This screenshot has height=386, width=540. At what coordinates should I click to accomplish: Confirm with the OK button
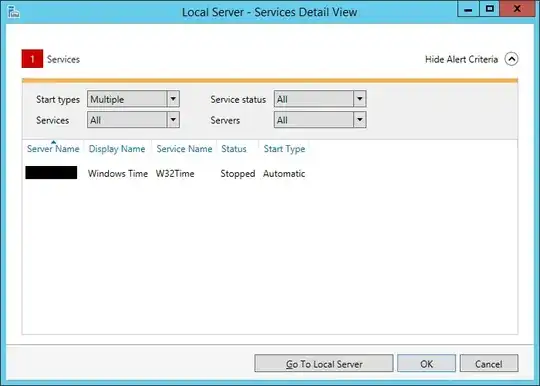coord(426,364)
